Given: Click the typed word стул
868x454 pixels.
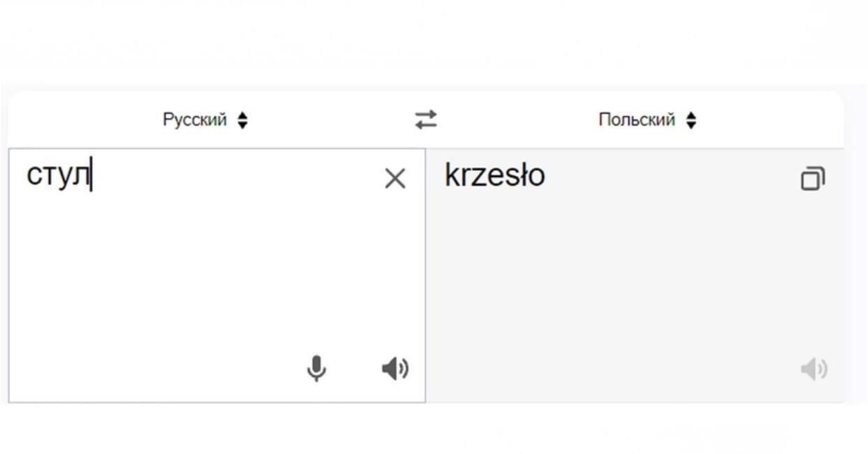Looking at the screenshot, I should pyautogui.click(x=58, y=176).
